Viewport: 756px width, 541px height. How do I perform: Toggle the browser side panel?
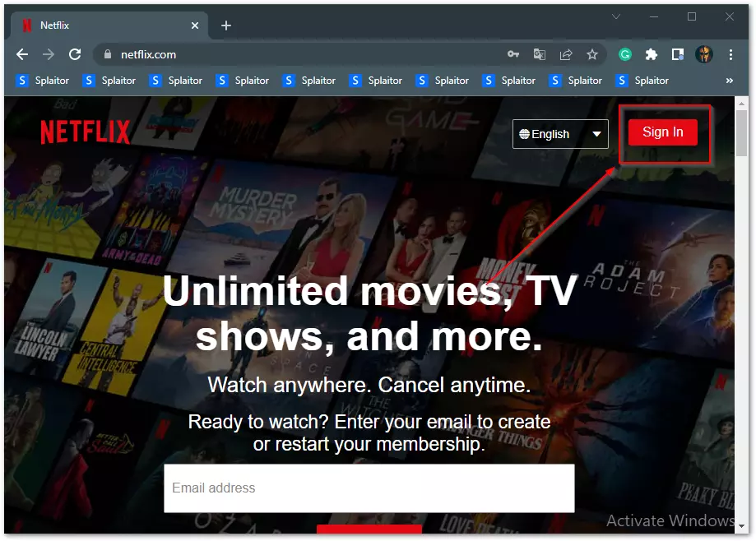point(677,54)
